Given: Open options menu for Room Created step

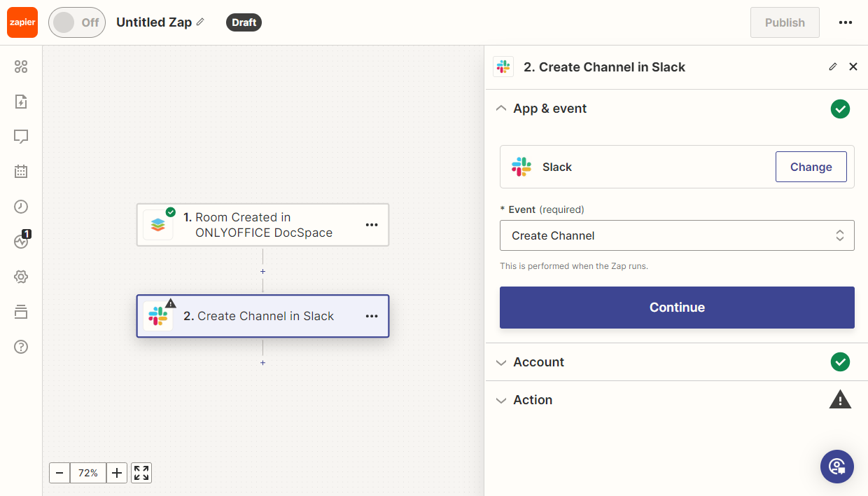Looking at the screenshot, I should coord(372,225).
